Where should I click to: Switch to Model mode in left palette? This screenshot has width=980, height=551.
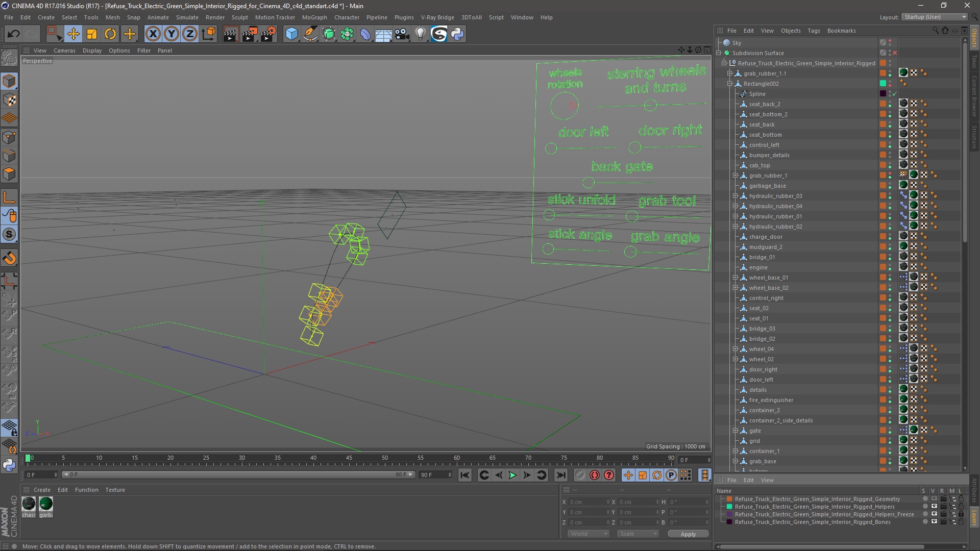(9, 81)
